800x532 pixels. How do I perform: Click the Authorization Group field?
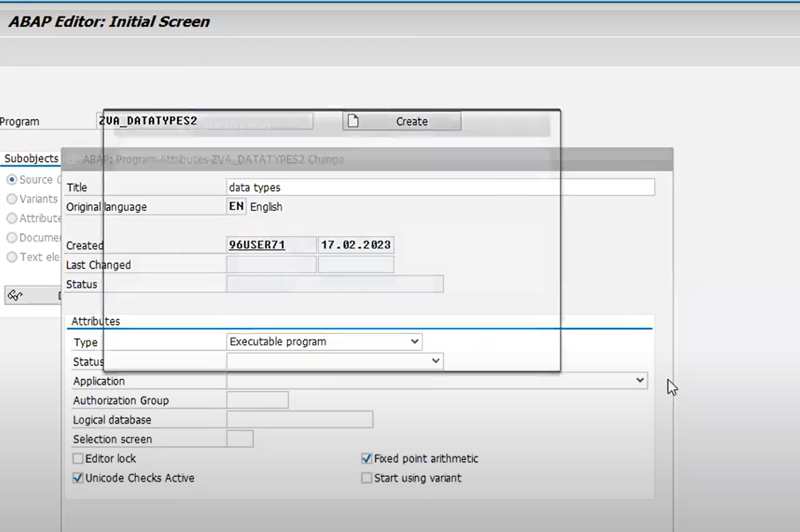coord(257,400)
